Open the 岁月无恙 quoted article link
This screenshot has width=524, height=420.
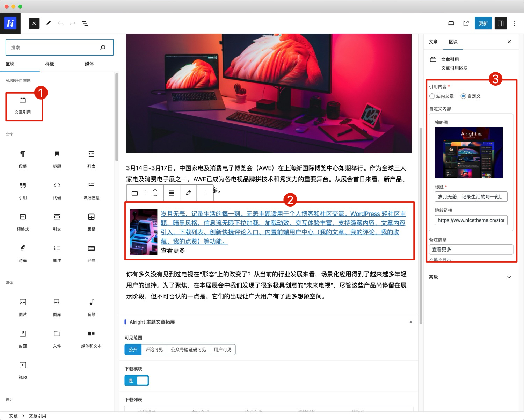coord(283,227)
